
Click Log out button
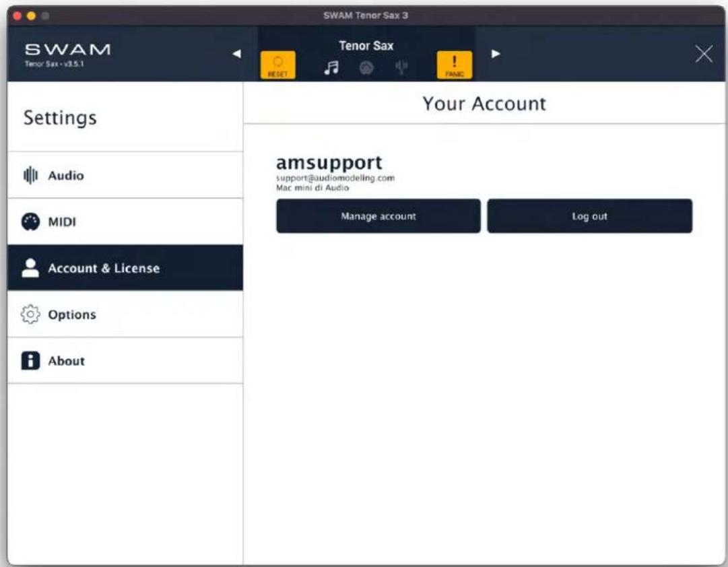[590, 216]
